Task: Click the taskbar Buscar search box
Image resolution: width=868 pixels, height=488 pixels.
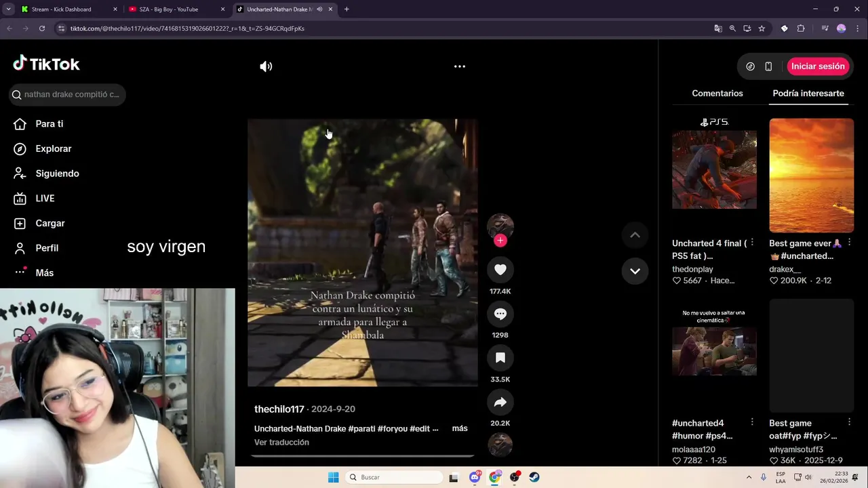Action: coord(395,477)
